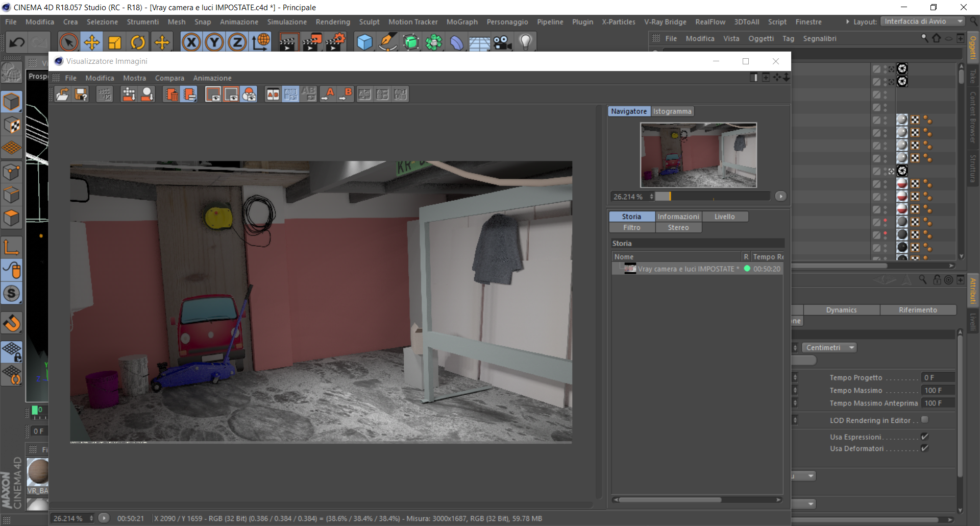Click the Set as B icon
Screen dimensions: 980x526
[346, 94]
